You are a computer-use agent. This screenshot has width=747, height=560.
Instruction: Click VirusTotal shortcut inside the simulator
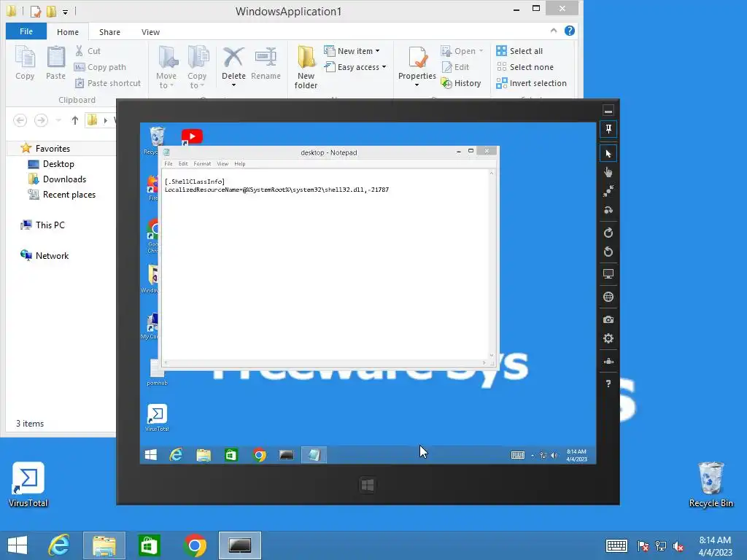coord(157,418)
